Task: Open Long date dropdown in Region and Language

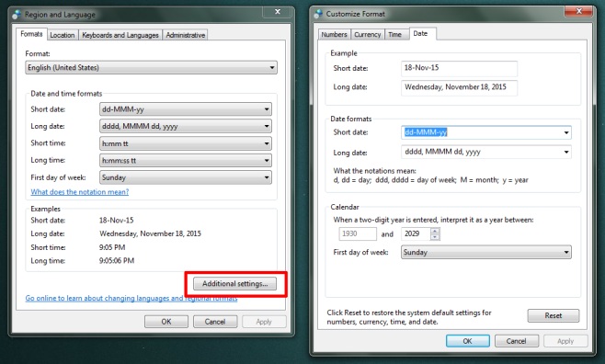Action: click(x=186, y=126)
